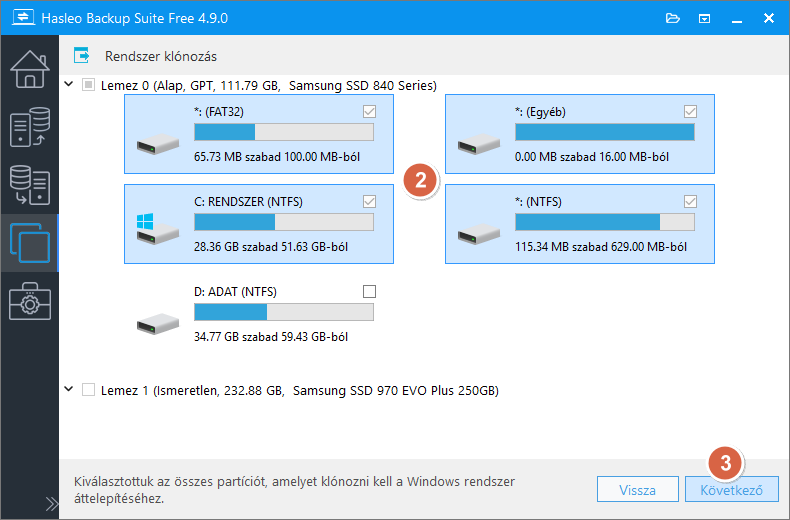Select the Egyéb 16 MB partition tile
Image resolution: width=790 pixels, height=520 pixels.
click(579, 135)
